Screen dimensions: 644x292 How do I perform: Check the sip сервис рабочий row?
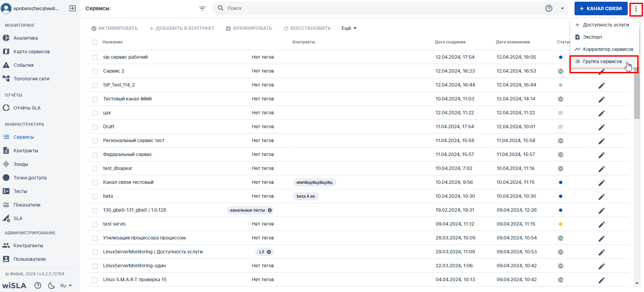95,58
